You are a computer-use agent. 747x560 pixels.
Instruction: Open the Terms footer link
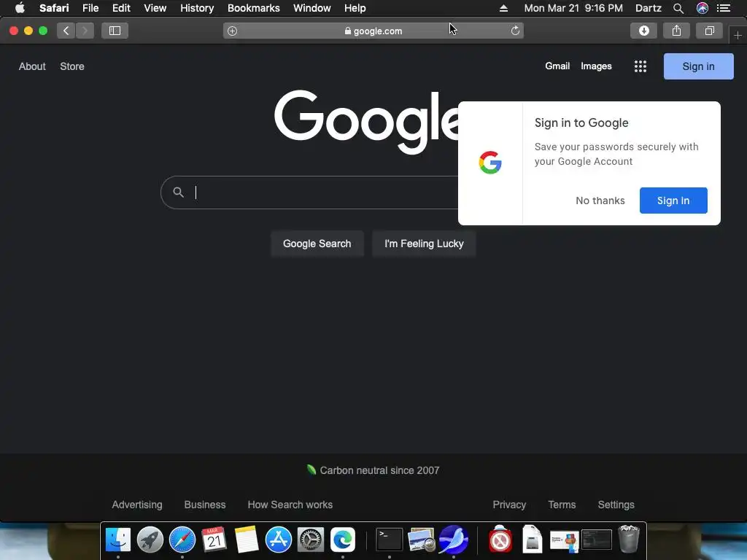pos(562,505)
